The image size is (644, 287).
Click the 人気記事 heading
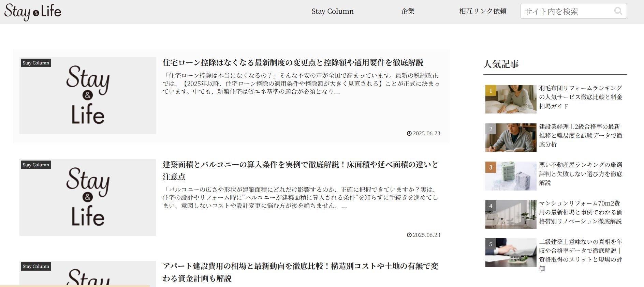[x=501, y=64]
